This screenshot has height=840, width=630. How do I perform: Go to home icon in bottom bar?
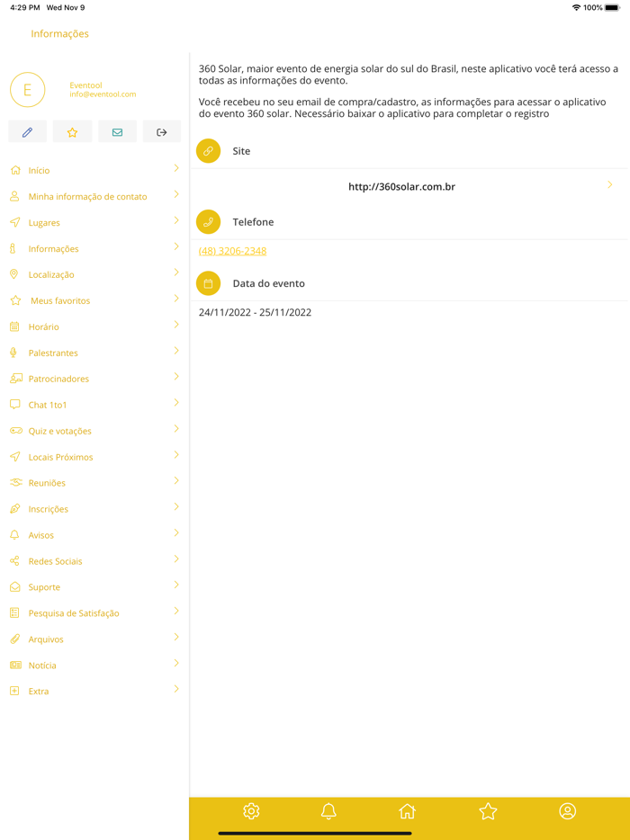click(x=407, y=811)
